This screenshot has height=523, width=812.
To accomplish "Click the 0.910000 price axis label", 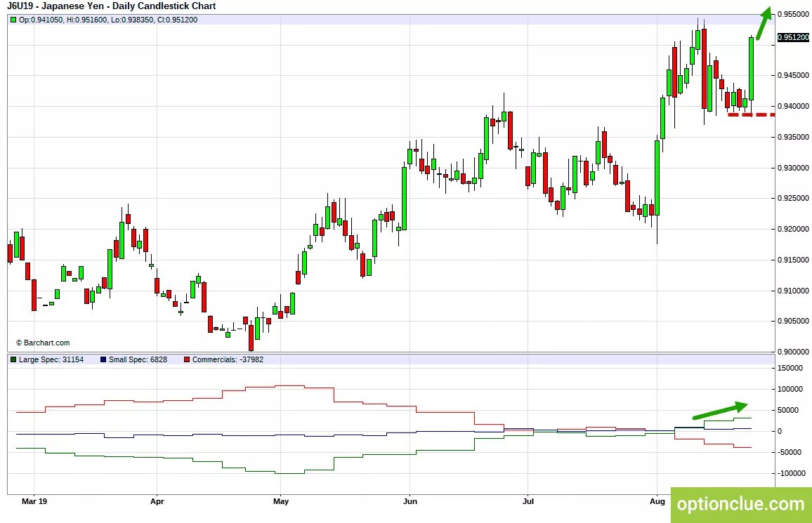I will (793, 291).
